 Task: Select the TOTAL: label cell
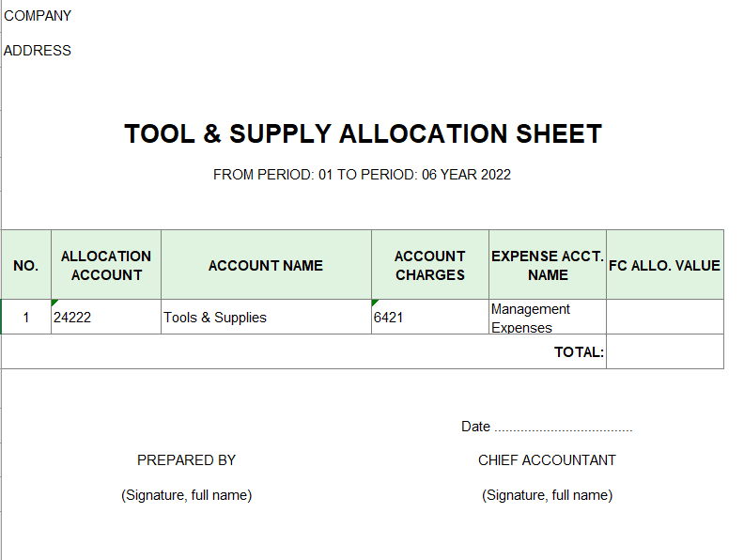click(579, 352)
